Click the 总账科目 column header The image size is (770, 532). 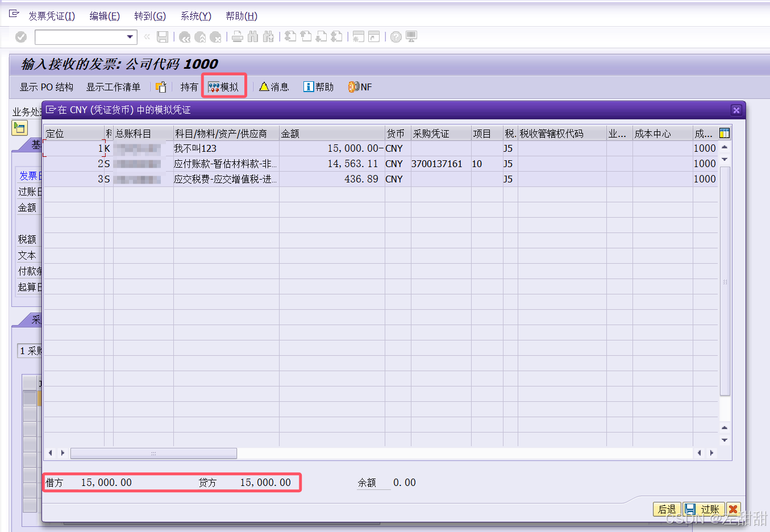coord(143,134)
